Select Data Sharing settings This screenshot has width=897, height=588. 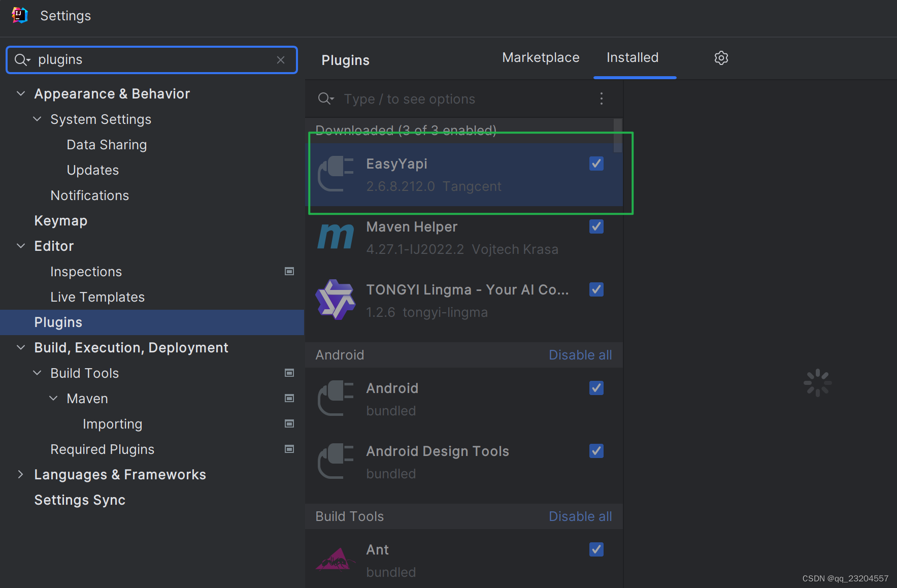(x=107, y=145)
